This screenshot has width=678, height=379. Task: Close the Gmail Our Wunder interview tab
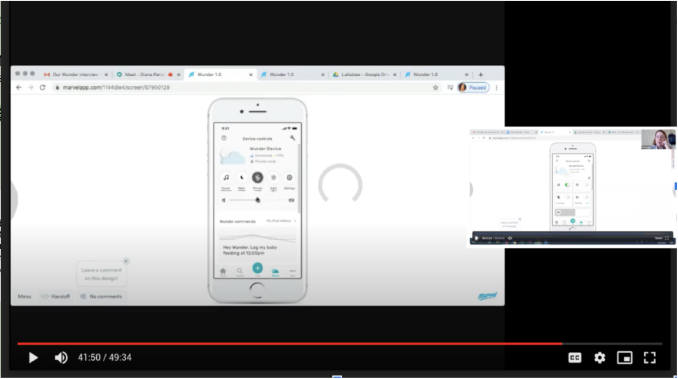click(x=106, y=75)
